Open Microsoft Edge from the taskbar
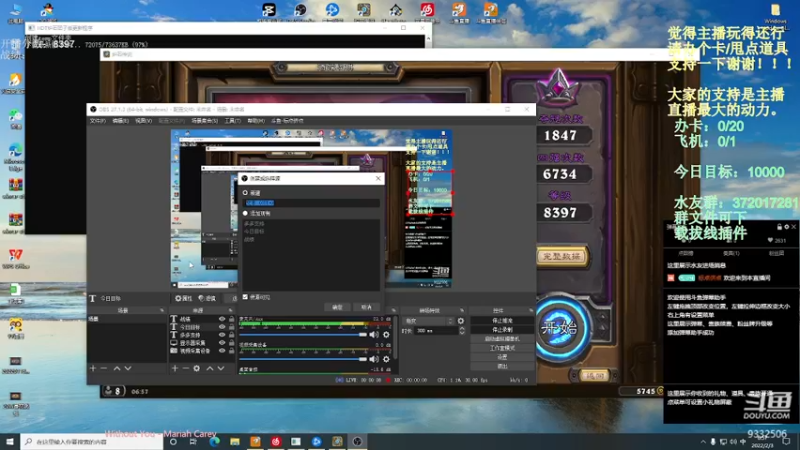The image size is (800, 450). tap(214, 441)
